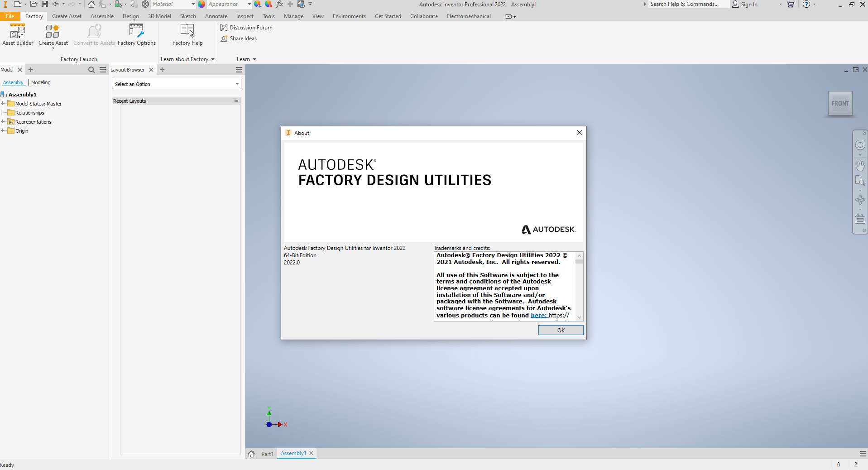Click the Full Navigation Wheel icon
This screenshot has width=868, height=470.
coord(860,145)
